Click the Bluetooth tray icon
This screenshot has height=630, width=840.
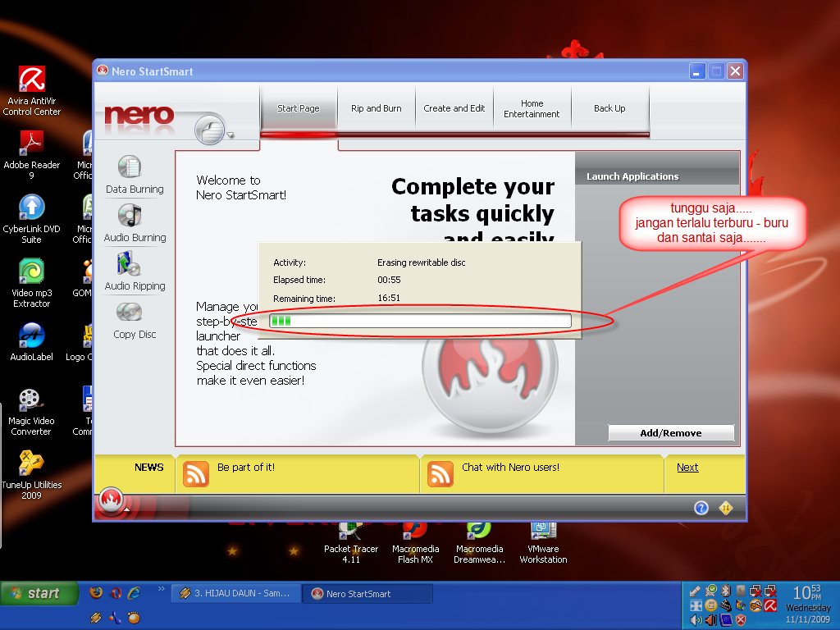726,591
